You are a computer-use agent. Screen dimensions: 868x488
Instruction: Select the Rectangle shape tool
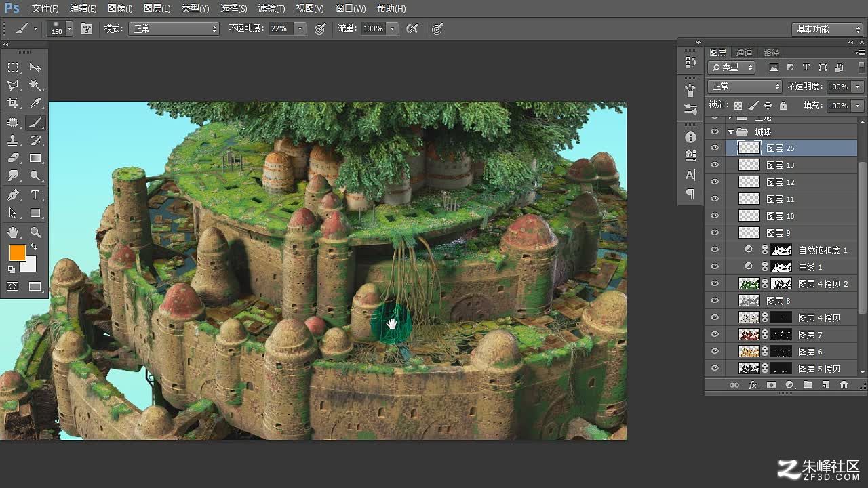click(x=35, y=213)
